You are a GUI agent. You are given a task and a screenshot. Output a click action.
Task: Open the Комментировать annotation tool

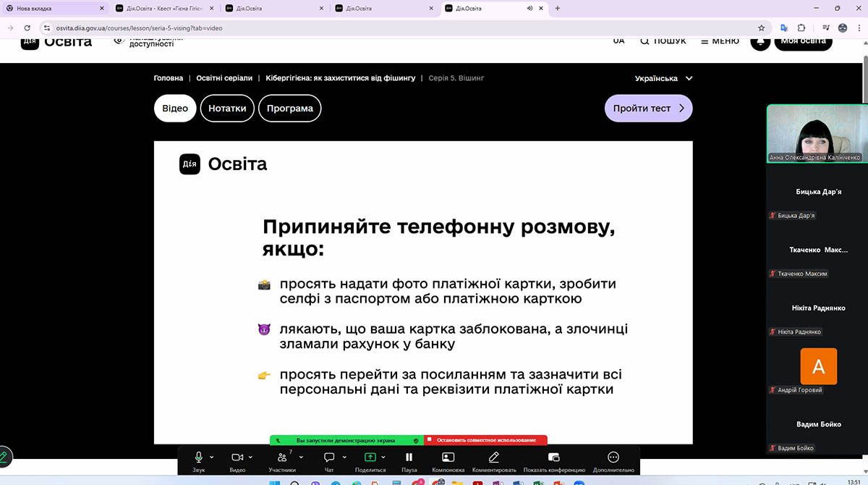point(494,457)
